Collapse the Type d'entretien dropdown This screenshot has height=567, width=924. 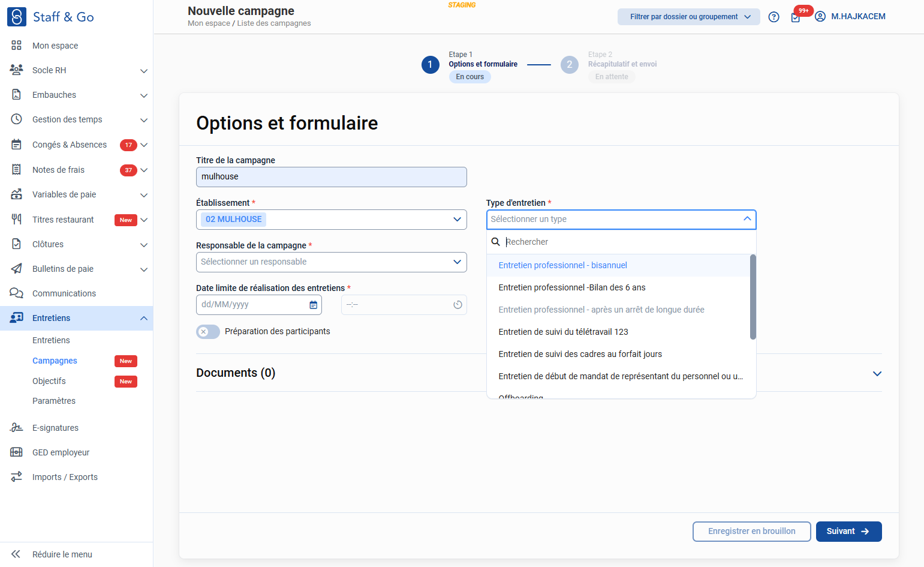click(747, 219)
